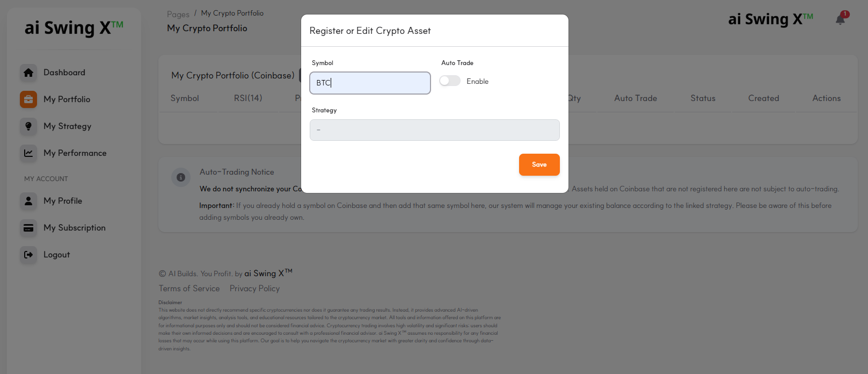Click the My Subscription card icon
This screenshot has height=374, width=868.
click(x=28, y=228)
